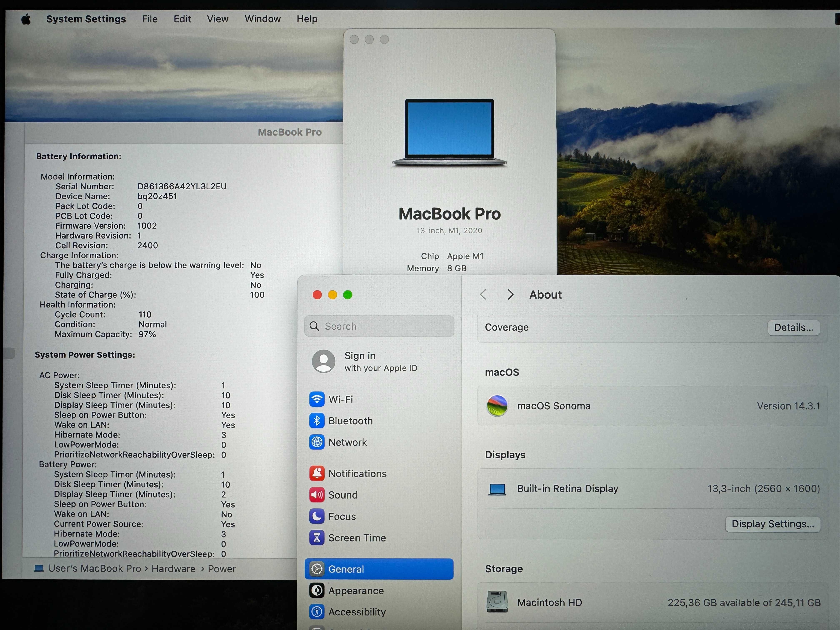840x630 pixels.
Task: Click 225,36 GB available of 245,11 GB
Action: (x=744, y=603)
